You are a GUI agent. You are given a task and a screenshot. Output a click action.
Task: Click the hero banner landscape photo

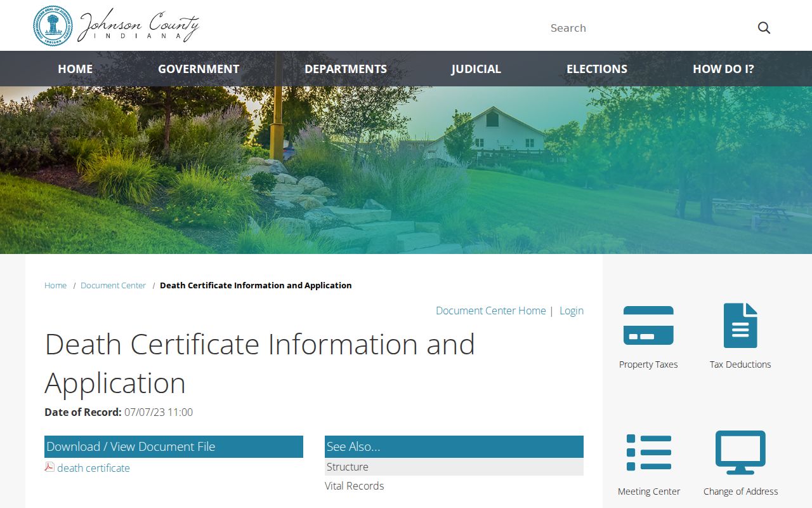[x=406, y=170]
